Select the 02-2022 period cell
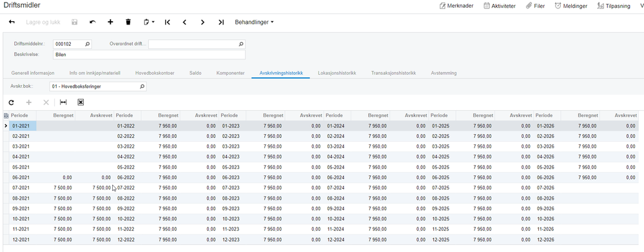The image size is (644, 252). point(128,136)
